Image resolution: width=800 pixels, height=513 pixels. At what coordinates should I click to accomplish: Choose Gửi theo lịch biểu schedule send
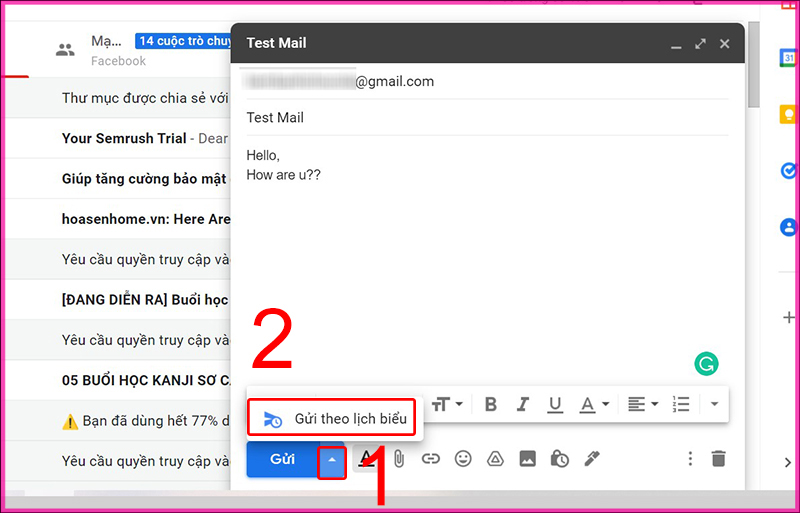336,419
